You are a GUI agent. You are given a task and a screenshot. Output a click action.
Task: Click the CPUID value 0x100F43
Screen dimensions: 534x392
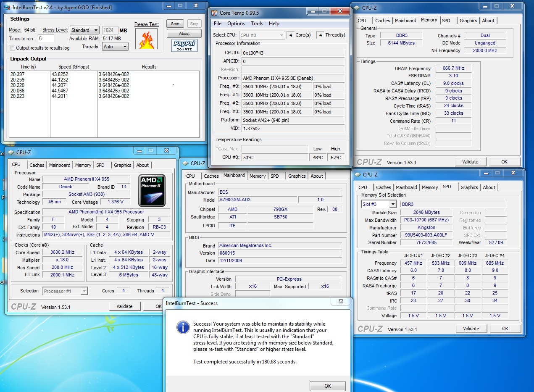click(x=293, y=53)
